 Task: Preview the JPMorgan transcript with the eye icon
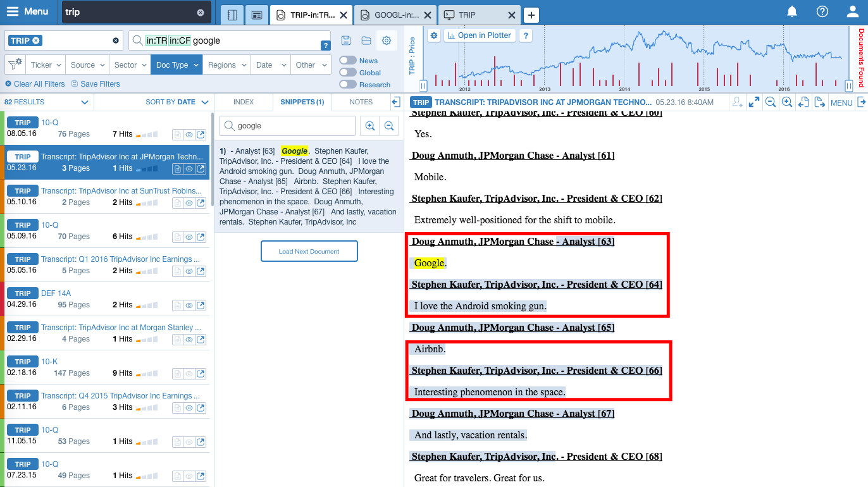[189, 168]
